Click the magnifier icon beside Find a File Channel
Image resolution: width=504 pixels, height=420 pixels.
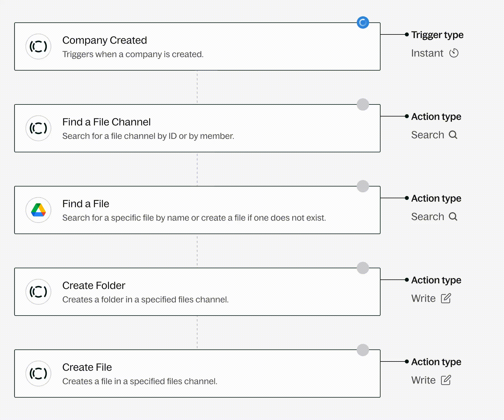click(453, 135)
